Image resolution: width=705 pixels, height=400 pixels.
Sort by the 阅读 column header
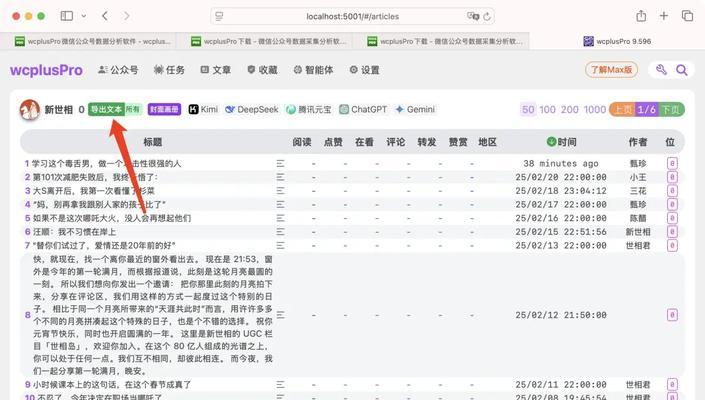pos(302,142)
